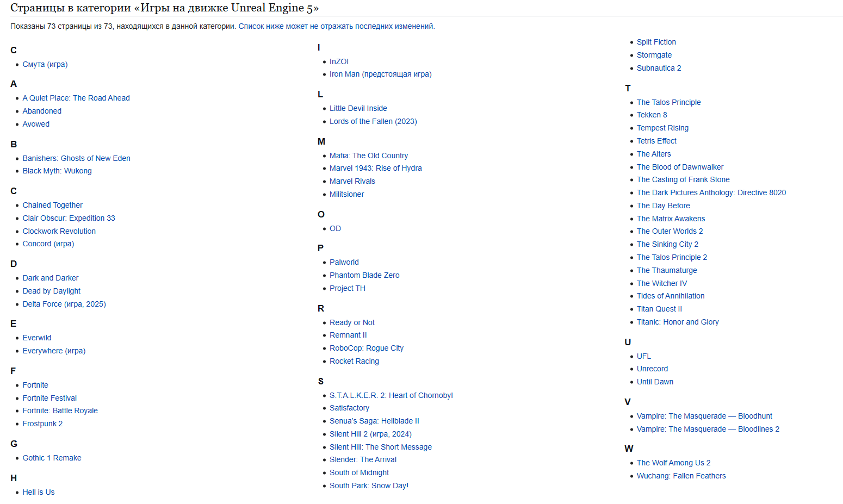Click 'Little Devil Inside' link
This screenshot has width=843, height=504.
pos(358,108)
